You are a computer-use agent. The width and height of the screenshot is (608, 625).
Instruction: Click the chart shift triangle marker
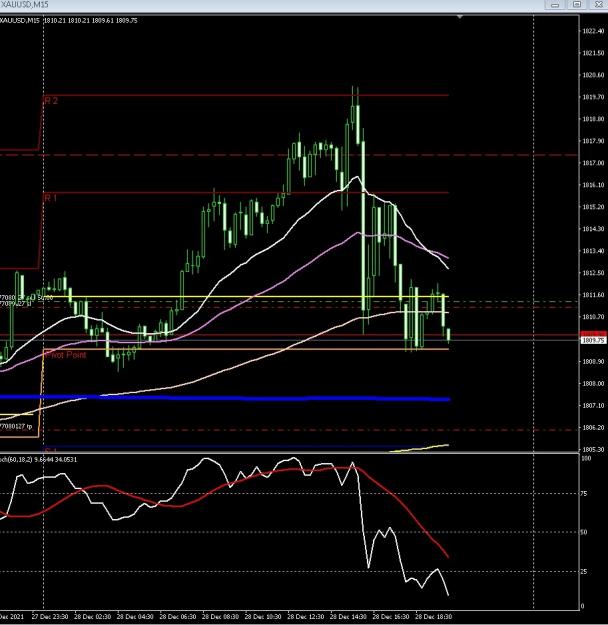[x=460, y=17]
